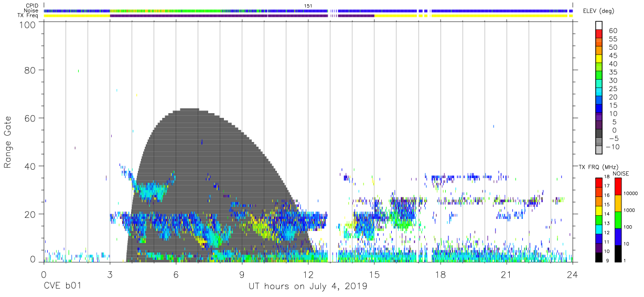The height and width of the screenshot is (297, 644).
Task: Click the 24 tick on UT hours axis
Action: (x=573, y=274)
